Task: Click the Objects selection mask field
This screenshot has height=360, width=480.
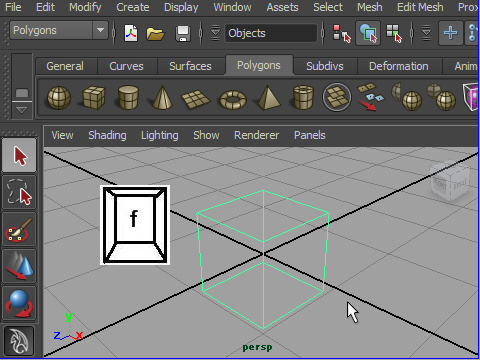Action: pos(271,33)
